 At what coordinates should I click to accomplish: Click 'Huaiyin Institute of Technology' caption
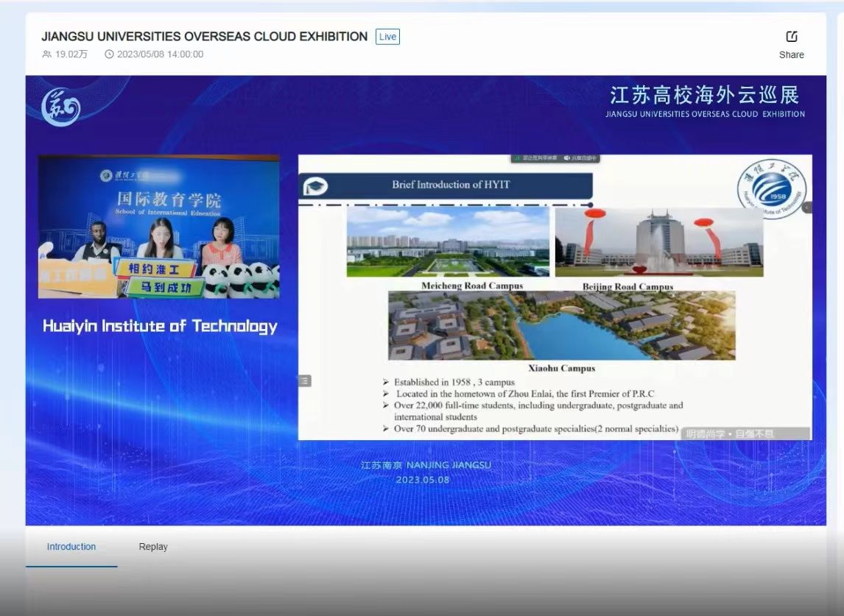tap(160, 326)
